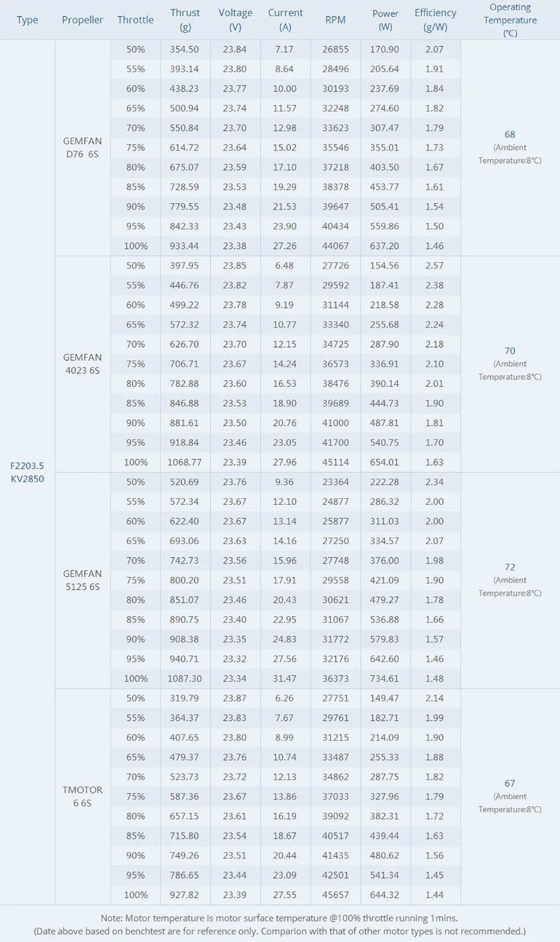Click the Propeller column header
The height and width of the screenshot is (942, 560).
[83, 20]
